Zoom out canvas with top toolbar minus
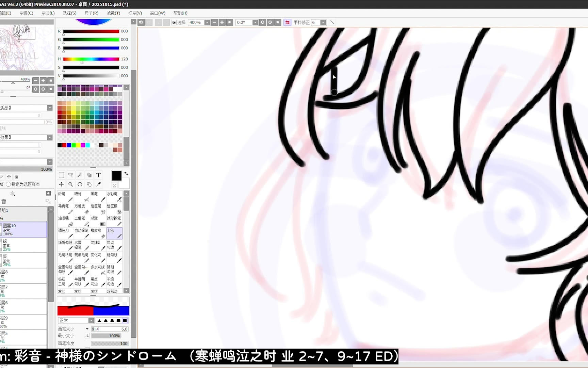This screenshot has height=368, width=588. pos(214,22)
